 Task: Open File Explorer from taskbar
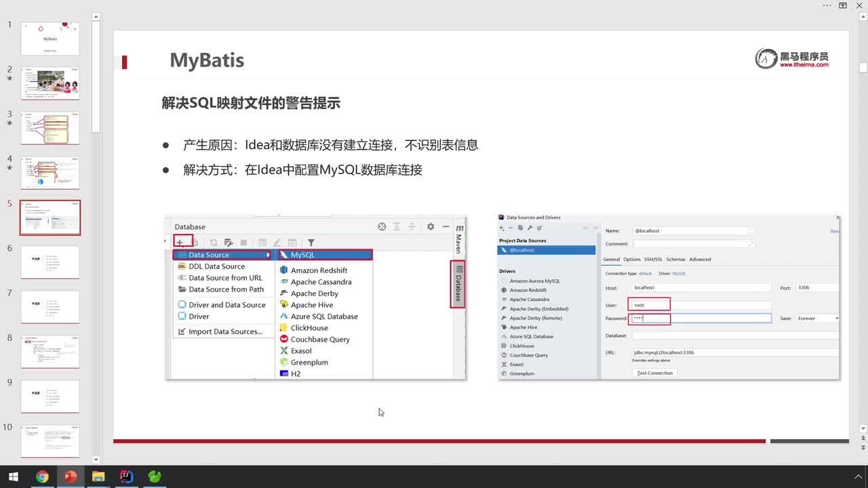coord(98,476)
